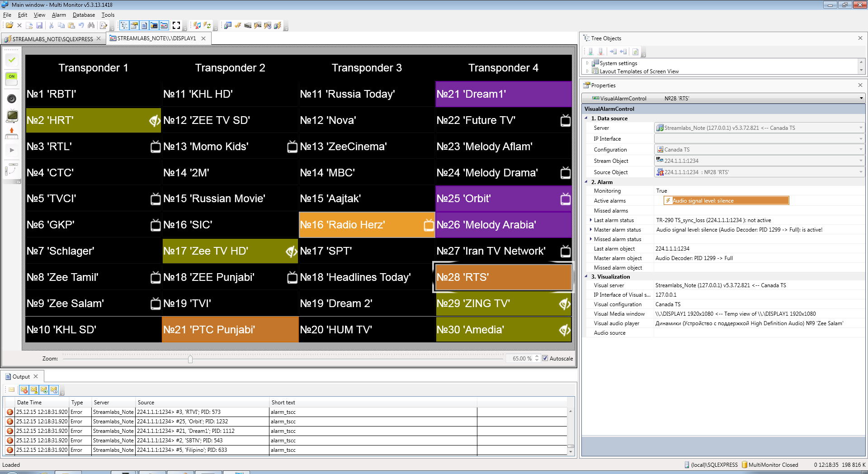Image resolution: width=868 pixels, height=474 pixels.
Task: Select the №17 'Zee TV HD' channel tile
Action: coord(230,251)
